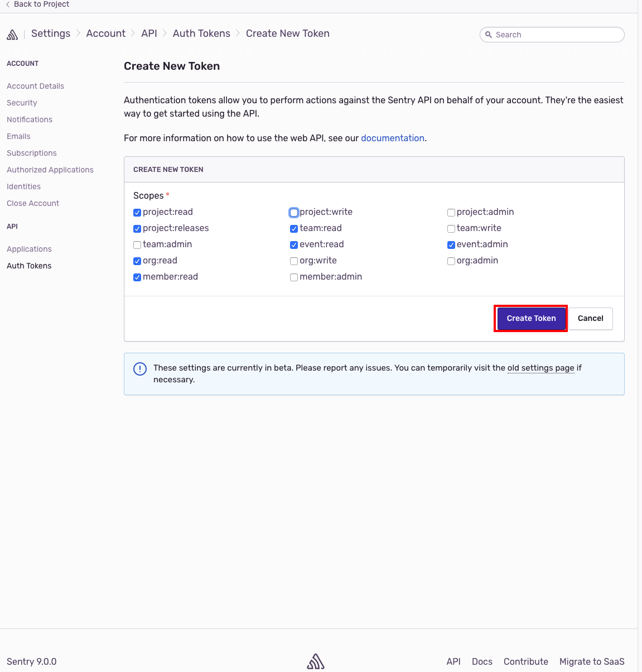The width and height of the screenshot is (642, 672).
Task: Open Applications under API section
Action: tap(29, 249)
